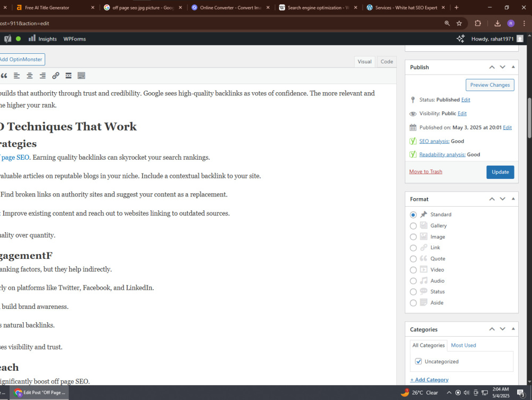Select the Link post format
532x400 pixels.
coord(413,248)
